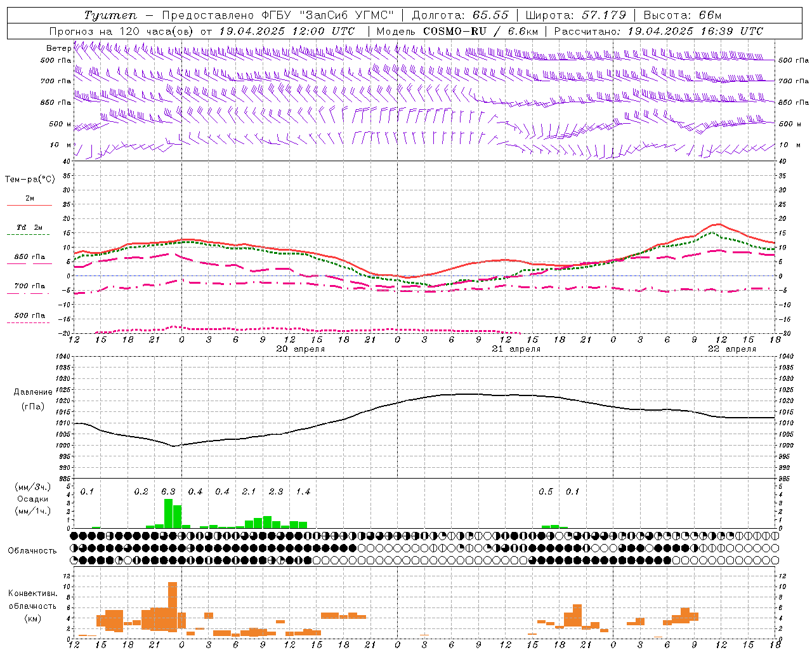Click the "Конвективн." convective cloud label
The image size is (812, 650).
click(32, 594)
